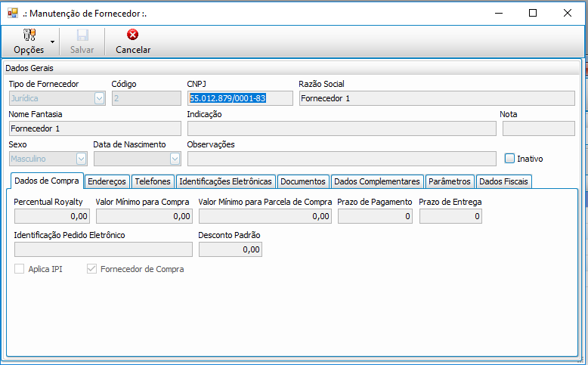Click Valor Mínimo para Parcela de Compra field
The width and height of the screenshot is (588, 365).
click(x=265, y=216)
